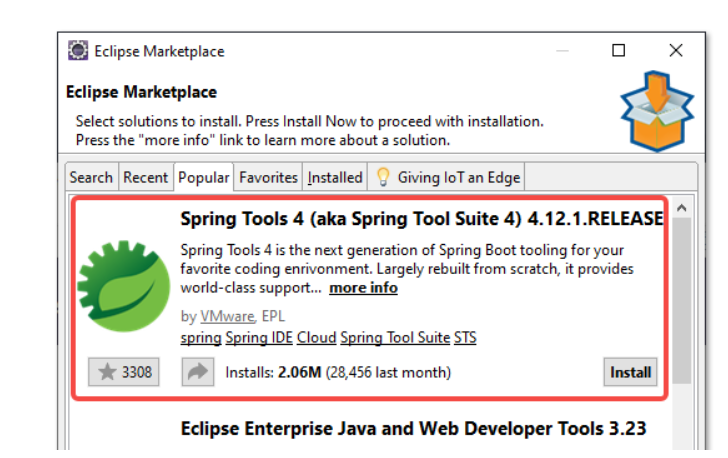This screenshot has height=458, width=728.
Task: Click the lightbulb icon on Giving IoT tab
Action: coord(383,177)
